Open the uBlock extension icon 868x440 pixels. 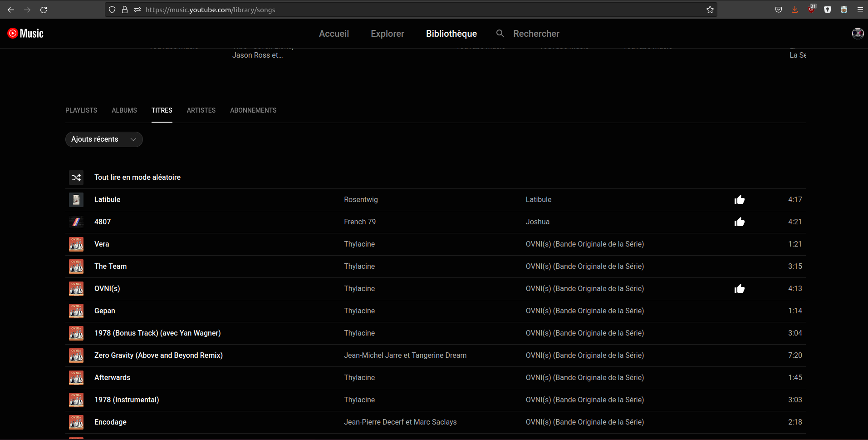[811, 9]
